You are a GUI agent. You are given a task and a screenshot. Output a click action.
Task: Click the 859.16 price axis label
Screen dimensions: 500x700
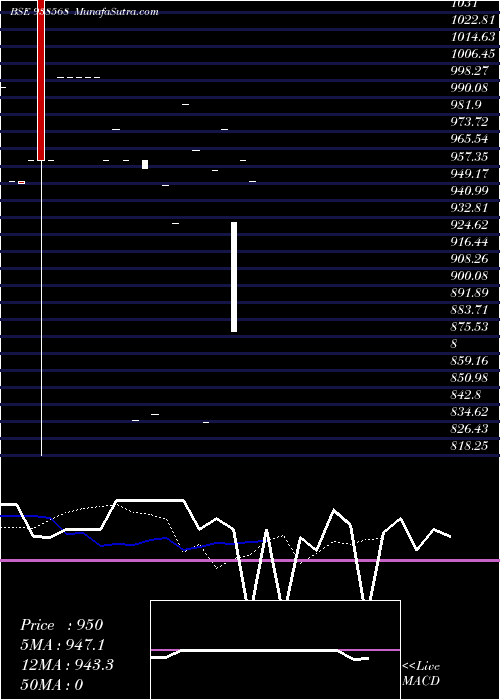pos(470,360)
